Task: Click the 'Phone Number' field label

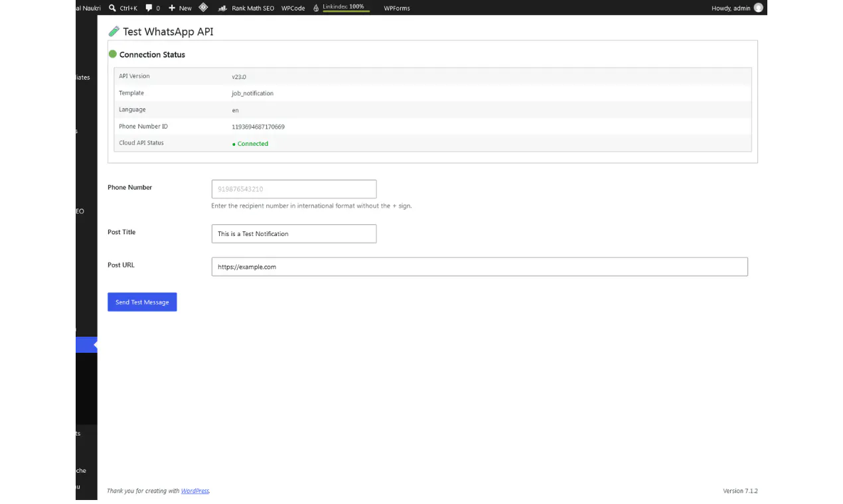Action: (x=130, y=187)
